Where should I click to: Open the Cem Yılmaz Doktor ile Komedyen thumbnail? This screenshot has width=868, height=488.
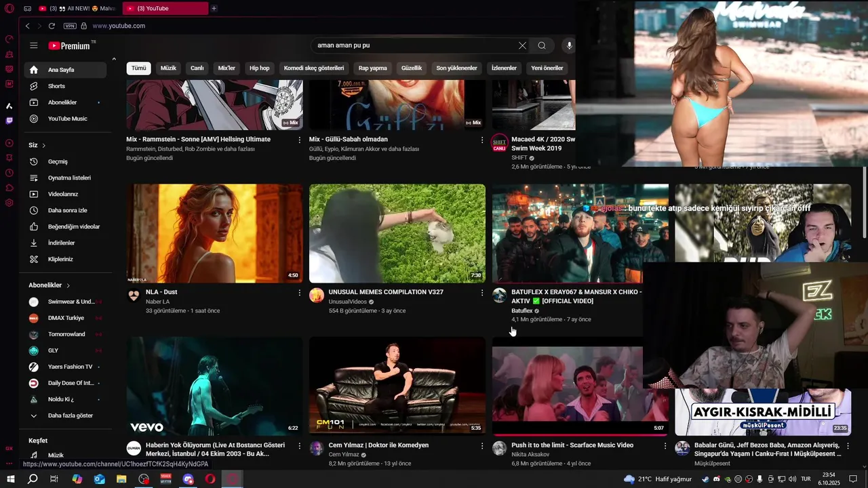pos(397,386)
